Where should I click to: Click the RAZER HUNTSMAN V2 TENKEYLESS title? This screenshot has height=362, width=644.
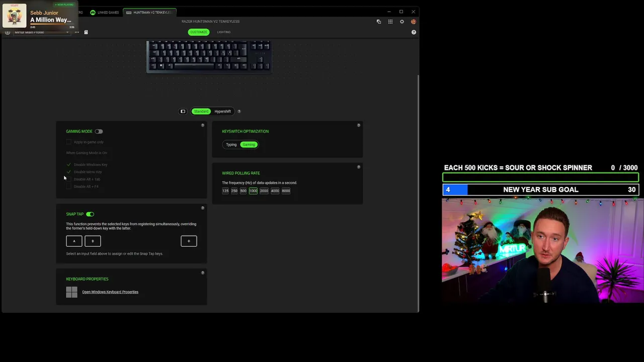pyautogui.click(x=210, y=22)
